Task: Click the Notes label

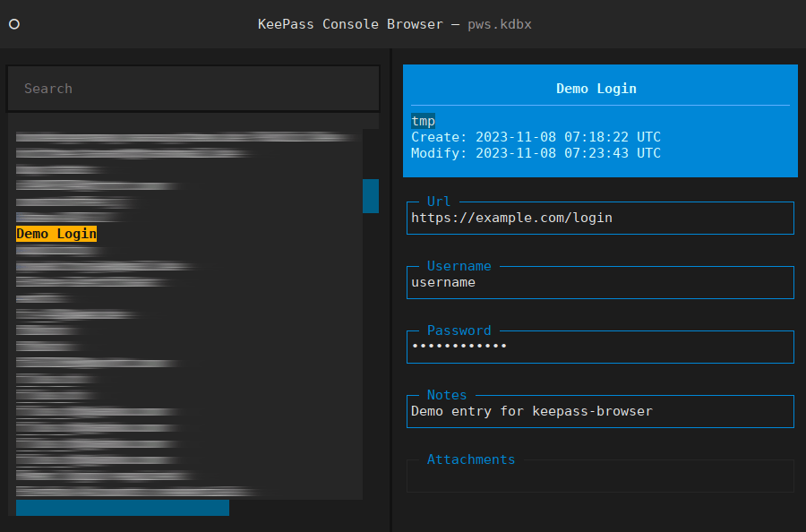Action: tap(447, 395)
